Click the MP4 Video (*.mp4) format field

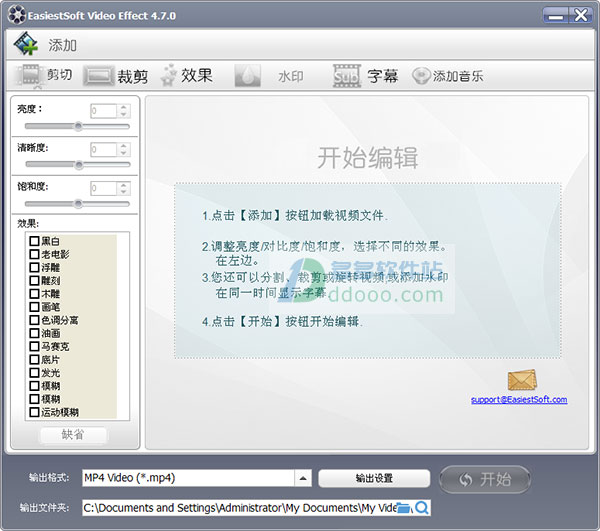188,478
